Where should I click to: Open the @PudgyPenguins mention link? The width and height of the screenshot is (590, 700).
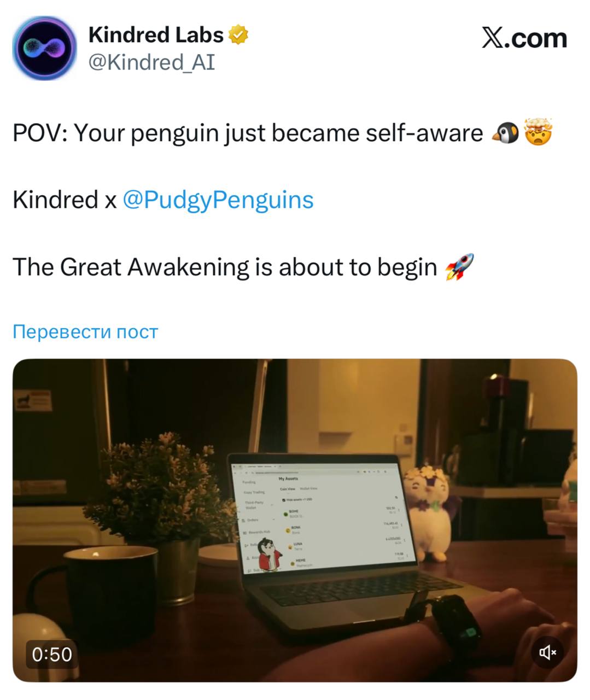[218, 200]
